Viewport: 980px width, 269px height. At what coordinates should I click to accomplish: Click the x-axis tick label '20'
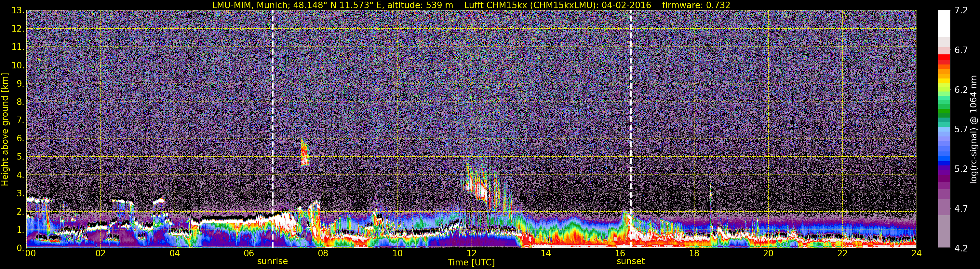pyautogui.click(x=768, y=254)
